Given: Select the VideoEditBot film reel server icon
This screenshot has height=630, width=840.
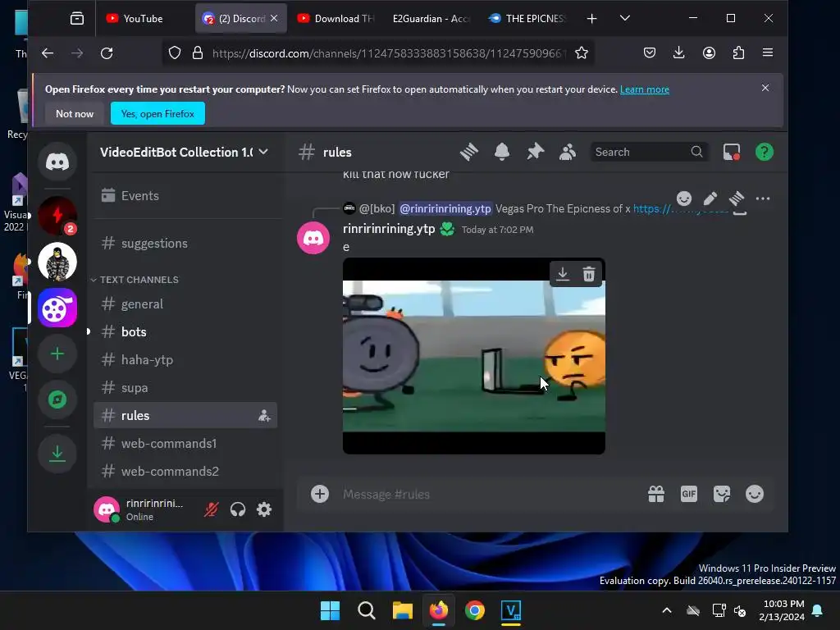Looking at the screenshot, I should pyautogui.click(x=57, y=308).
